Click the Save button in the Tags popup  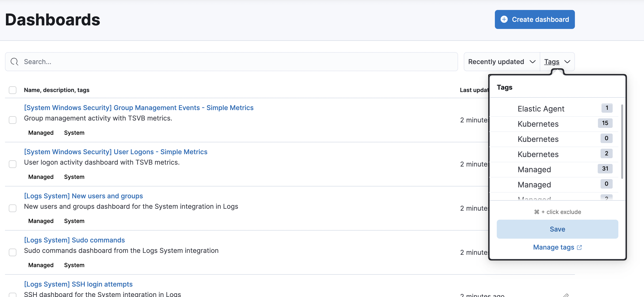(557, 229)
